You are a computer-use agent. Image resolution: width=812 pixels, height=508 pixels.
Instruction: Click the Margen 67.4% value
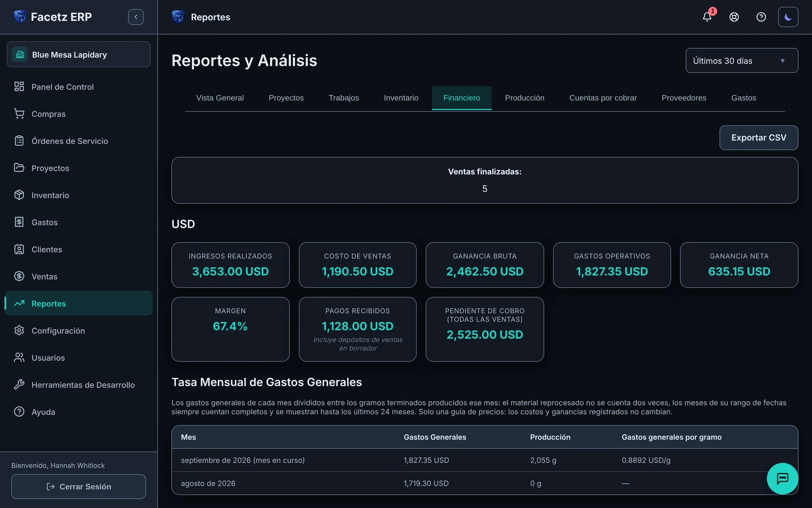(x=230, y=326)
